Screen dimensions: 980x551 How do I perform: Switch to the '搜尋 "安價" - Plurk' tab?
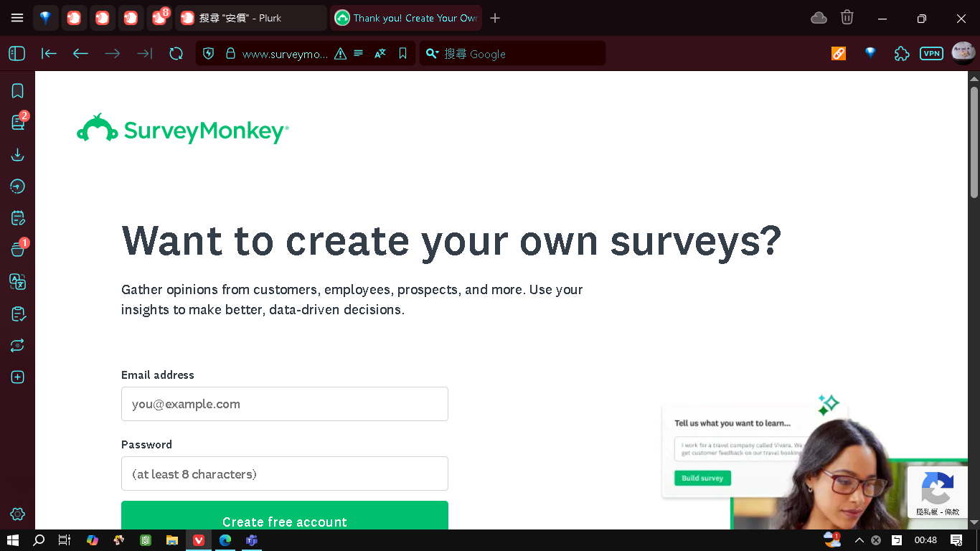(251, 18)
